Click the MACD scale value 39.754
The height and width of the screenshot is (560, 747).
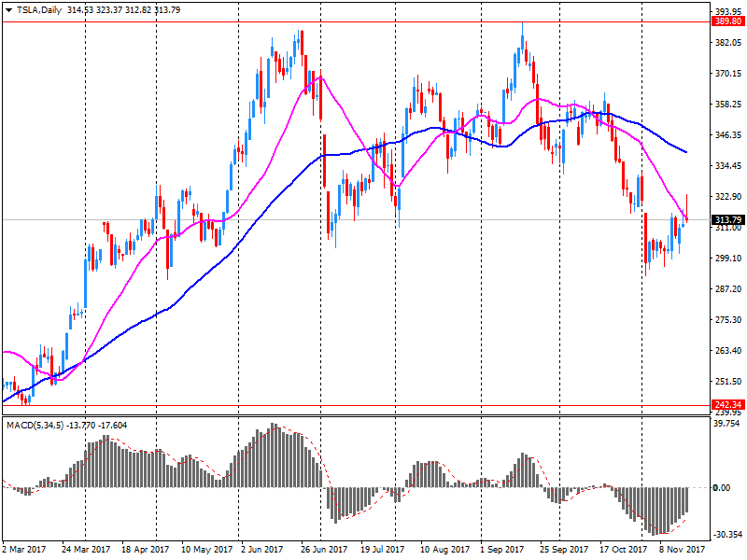pos(727,424)
